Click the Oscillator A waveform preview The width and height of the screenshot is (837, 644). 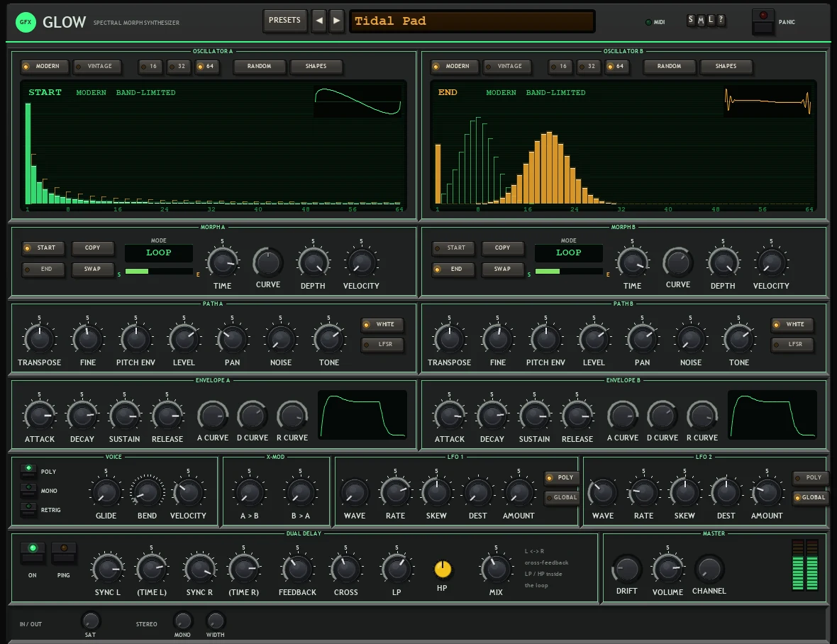[357, 101]
